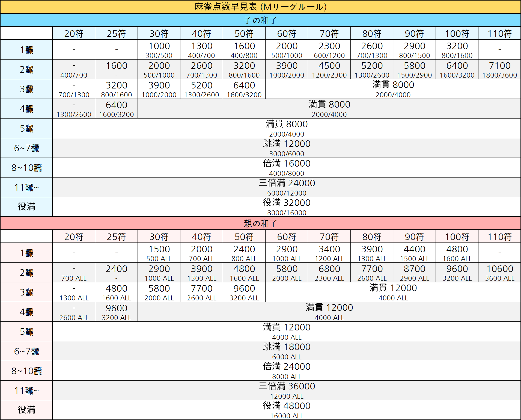Click the 三倍満 24000 6000/12000 cell
The image size is (521, 420).
click(x=287, y=187)
